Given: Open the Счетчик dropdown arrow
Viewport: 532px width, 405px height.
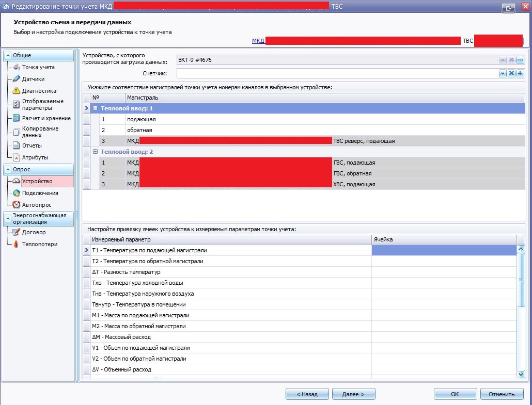Looking at the screenshot, I should (x=503, y=73).
